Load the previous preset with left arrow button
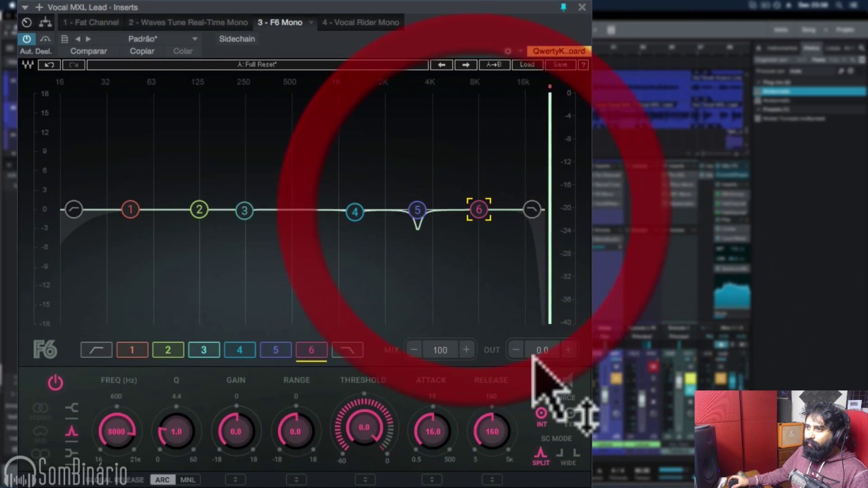Viewport: 868px width, 488px height. (441, 64)
